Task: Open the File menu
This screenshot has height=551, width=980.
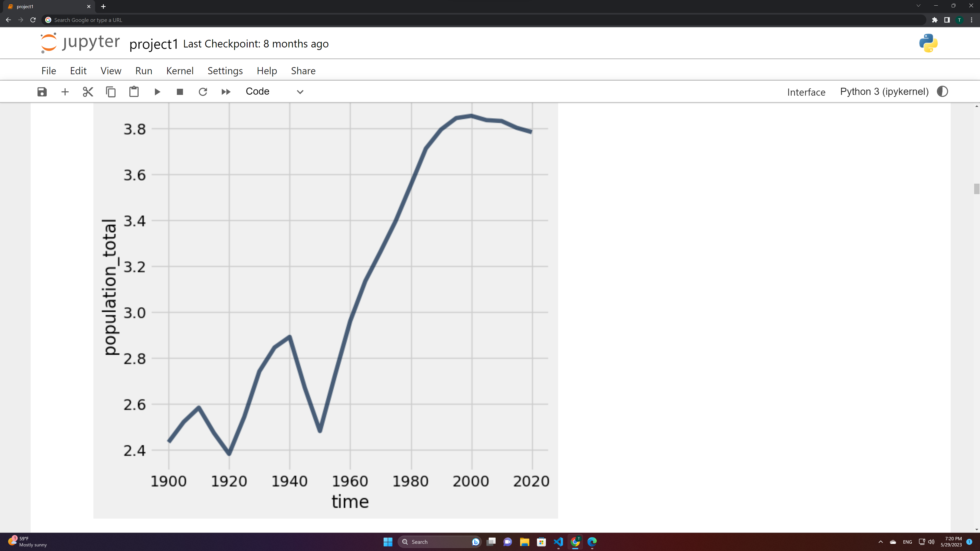Action: tap(49, 71)
